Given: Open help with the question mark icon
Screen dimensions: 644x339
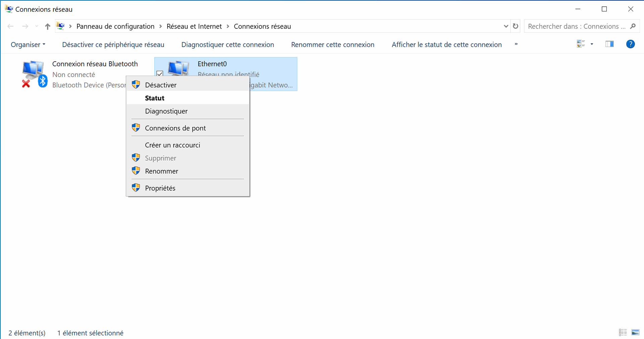Looking at the screenshot, I should [630, 44].
